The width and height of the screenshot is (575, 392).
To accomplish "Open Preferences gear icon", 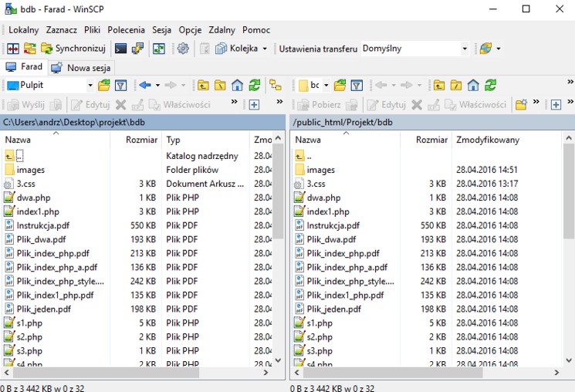I will [183, 49].
